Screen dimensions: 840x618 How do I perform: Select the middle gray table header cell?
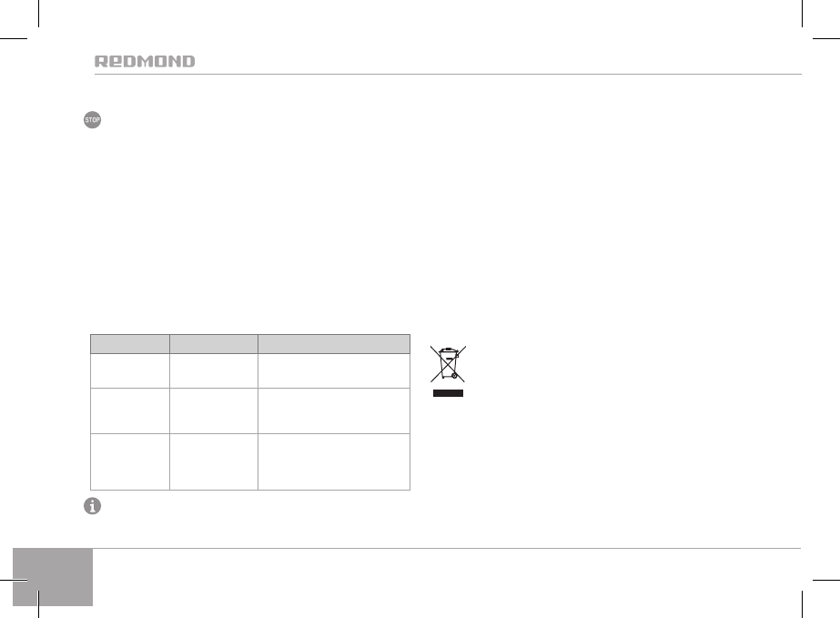point(213,343)
